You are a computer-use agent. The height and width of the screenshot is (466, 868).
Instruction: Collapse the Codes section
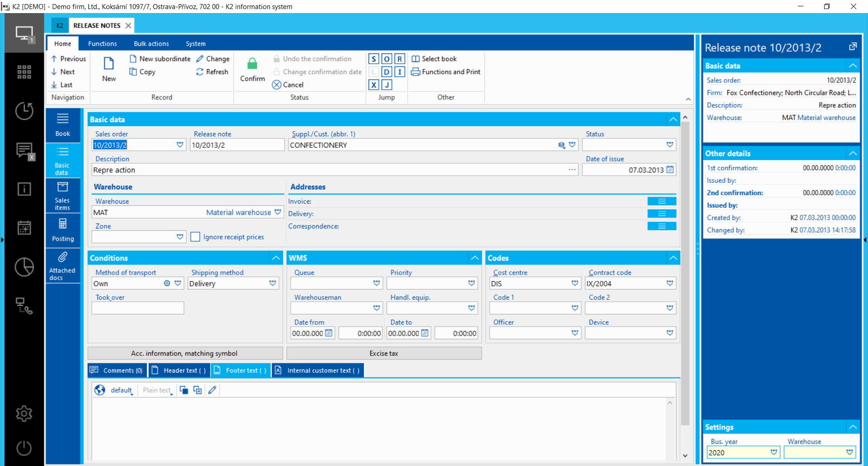[x=673, y=258]
